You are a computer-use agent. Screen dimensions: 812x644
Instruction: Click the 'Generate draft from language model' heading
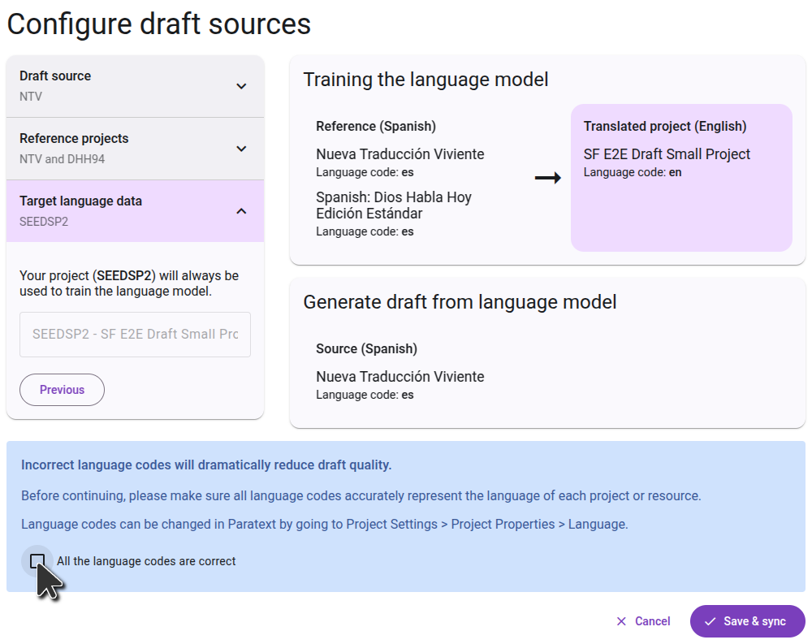tap(460, 302)
